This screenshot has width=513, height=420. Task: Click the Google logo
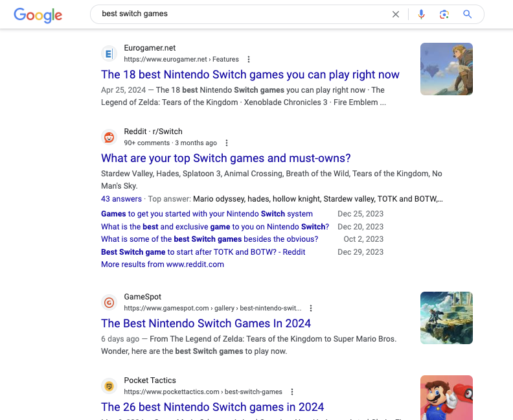[38, 15]
